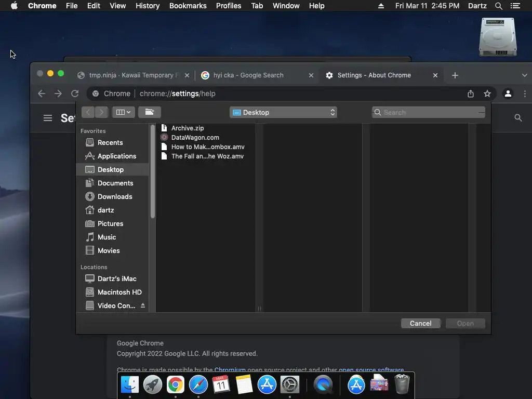Viewport: 532px width, 399px height.
Task: Select Music in Favorites sidebar
Action: (113, 237)
